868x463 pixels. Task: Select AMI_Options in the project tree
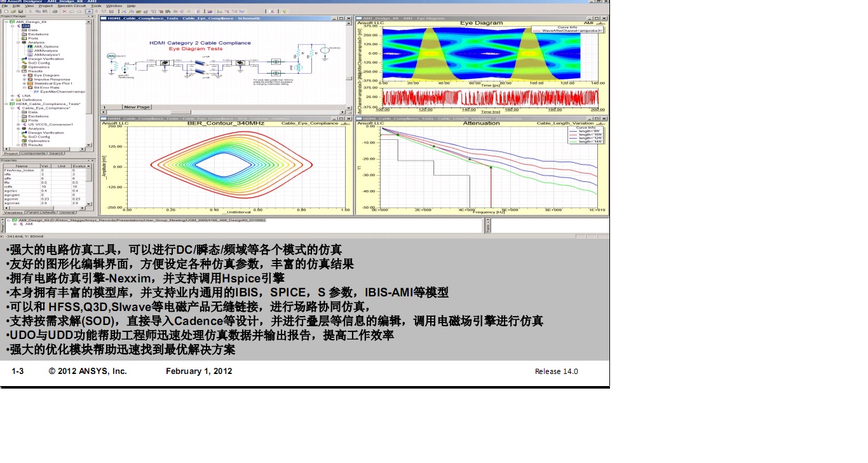click(46, 46)
